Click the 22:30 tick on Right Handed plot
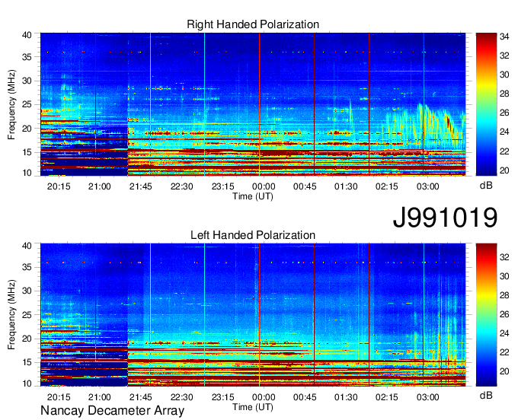The image size is (518, 420). [182, 186]
